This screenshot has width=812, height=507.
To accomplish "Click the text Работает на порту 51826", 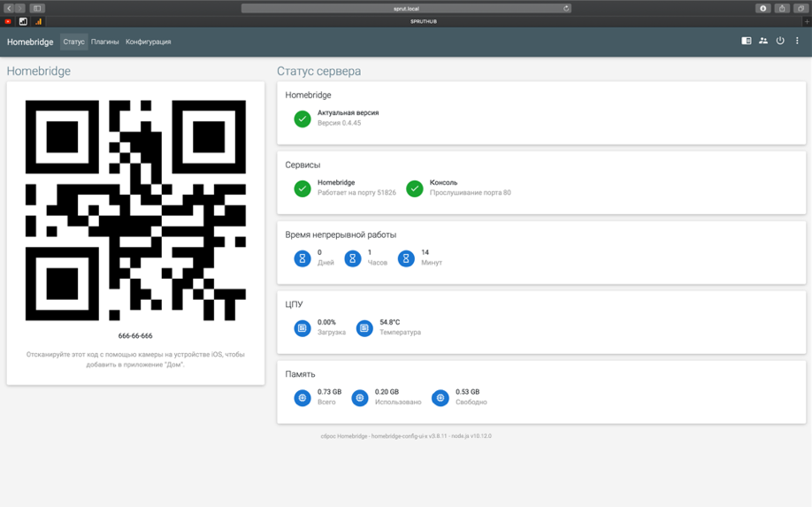I will tap(356, 193).
